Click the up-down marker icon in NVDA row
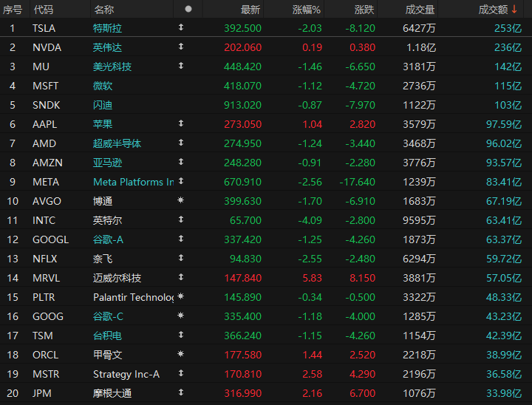This screenshot has height=405, width=532. point(181,47)
